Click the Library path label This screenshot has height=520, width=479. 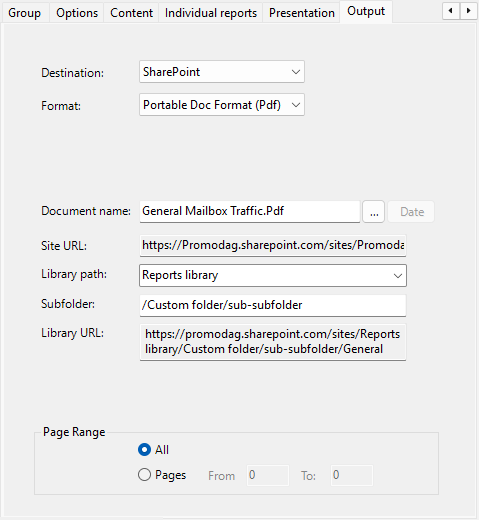[x=74, y=274]
